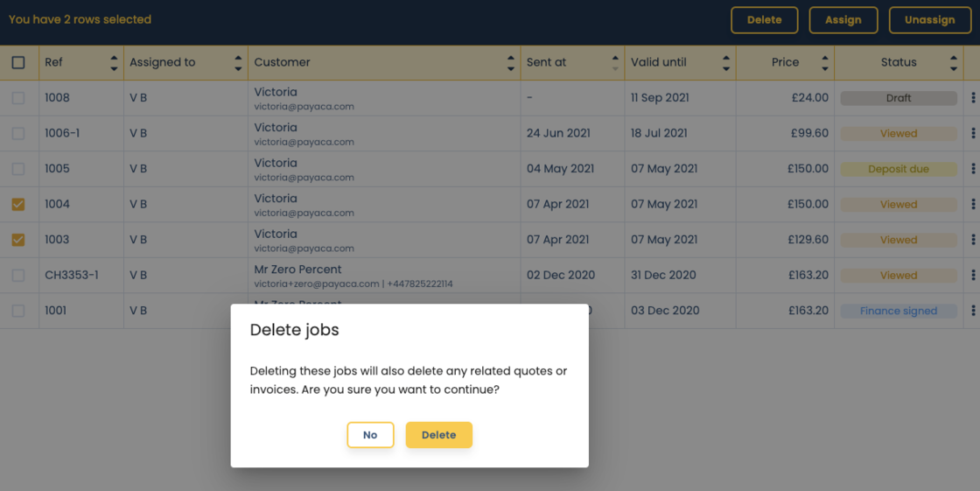Viewport: 980px width, 491px height.
Task: Click the Unassign button in top bar
Action: [929, 20]
